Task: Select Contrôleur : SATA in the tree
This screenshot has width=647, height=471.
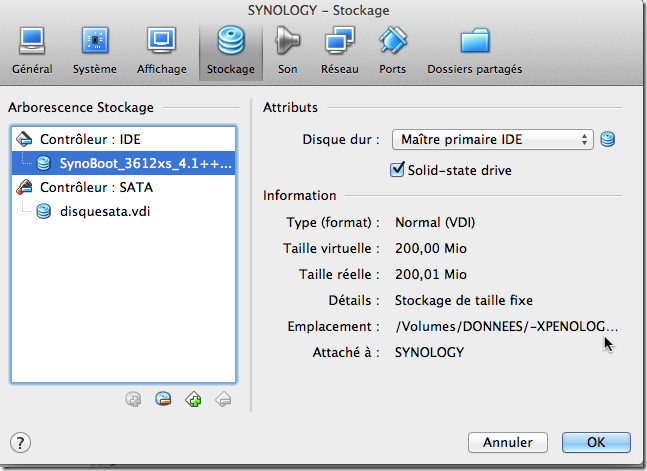Action: 123,187
